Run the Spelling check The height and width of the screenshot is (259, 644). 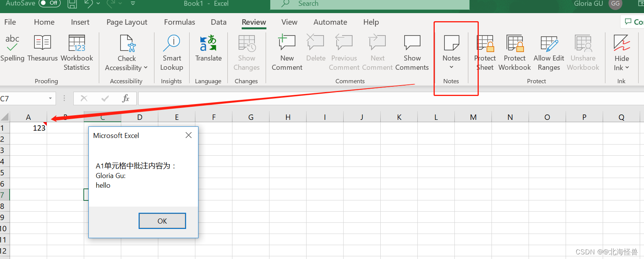[x=12, y=49]
